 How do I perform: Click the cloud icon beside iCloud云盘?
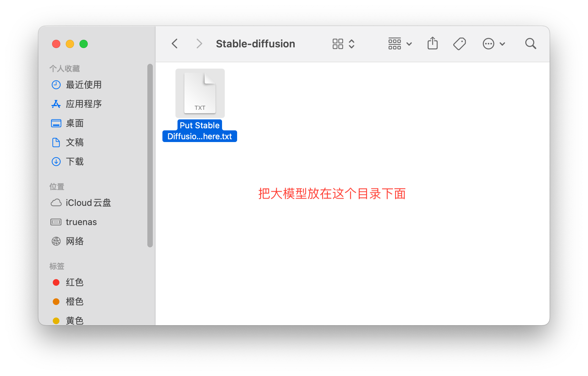(x=56, y=203)
